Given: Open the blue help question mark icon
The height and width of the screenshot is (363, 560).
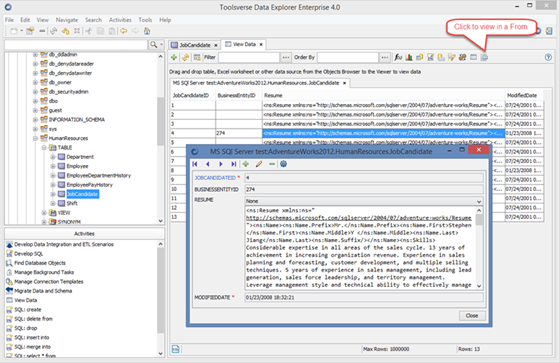Looking at the screenshot, I should click(x=548, y=57).
